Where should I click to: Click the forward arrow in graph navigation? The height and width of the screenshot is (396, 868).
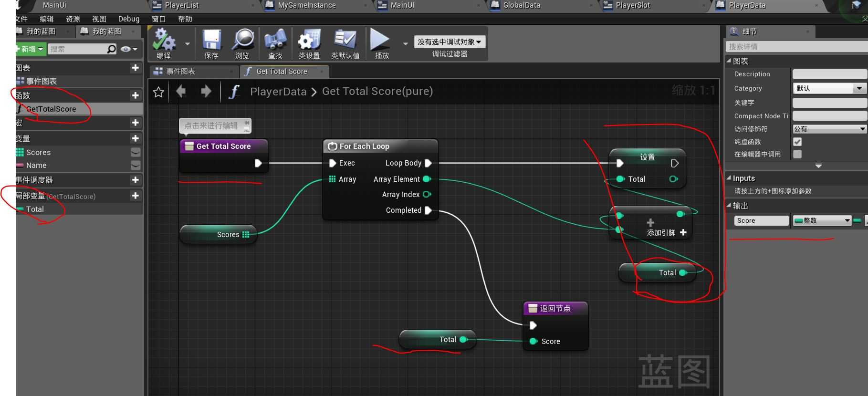click(206, 91)
